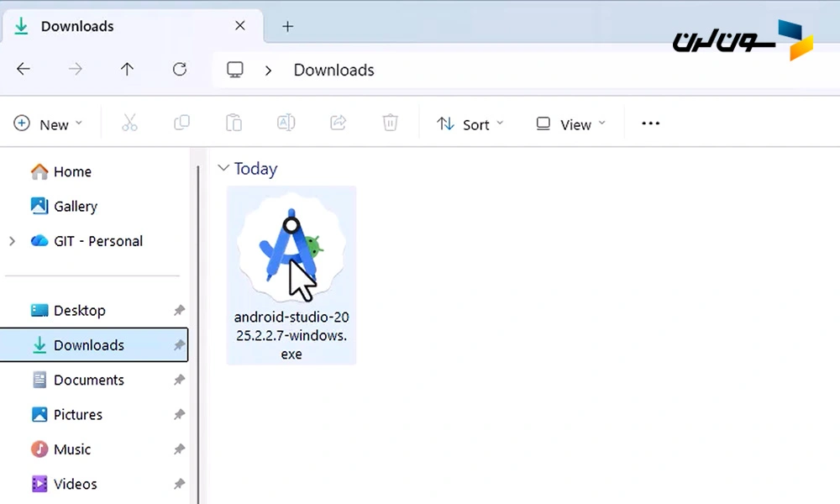
Task: Refresh the Downloads folder view
Action: coord(179,70)
